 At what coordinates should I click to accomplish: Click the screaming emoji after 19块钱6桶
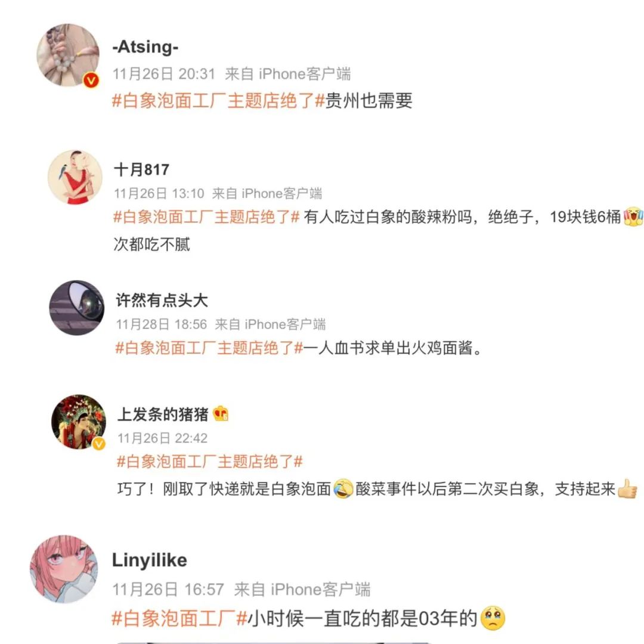(x=633, y=216)
